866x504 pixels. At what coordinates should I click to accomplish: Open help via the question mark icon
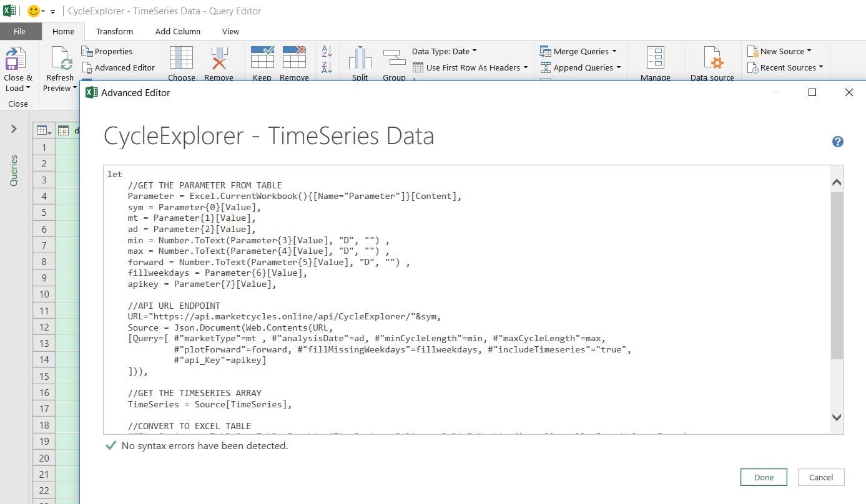[837, 142]
